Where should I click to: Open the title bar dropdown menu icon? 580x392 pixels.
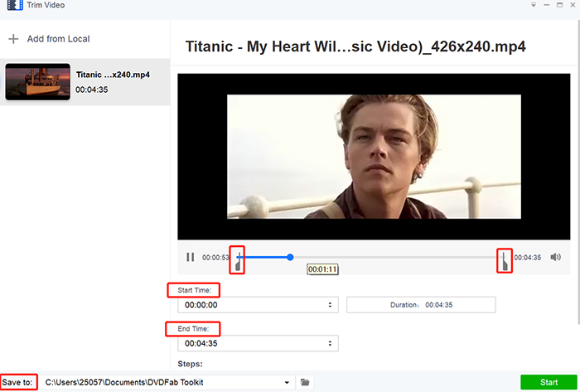532,5
